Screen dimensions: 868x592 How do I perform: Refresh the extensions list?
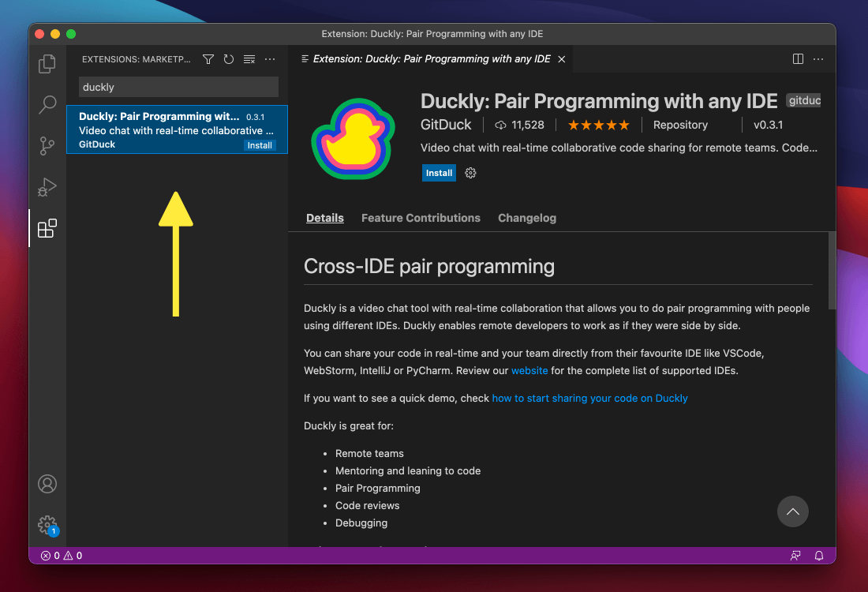[x=229, y=59]
